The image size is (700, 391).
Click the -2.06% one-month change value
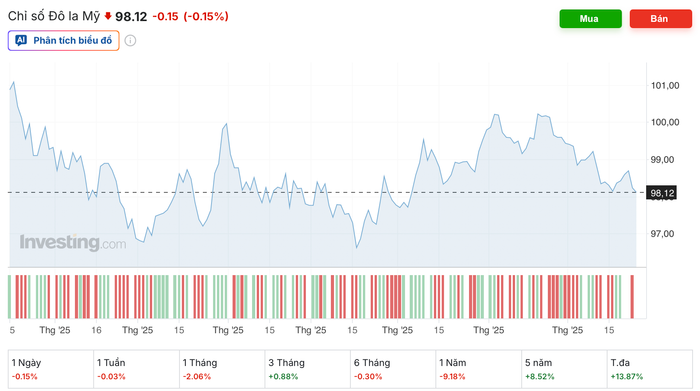[197, 376]
